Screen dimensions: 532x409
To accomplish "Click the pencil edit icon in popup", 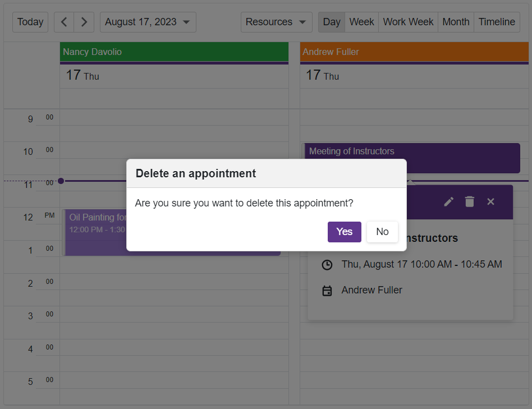I will click(448, 202).
